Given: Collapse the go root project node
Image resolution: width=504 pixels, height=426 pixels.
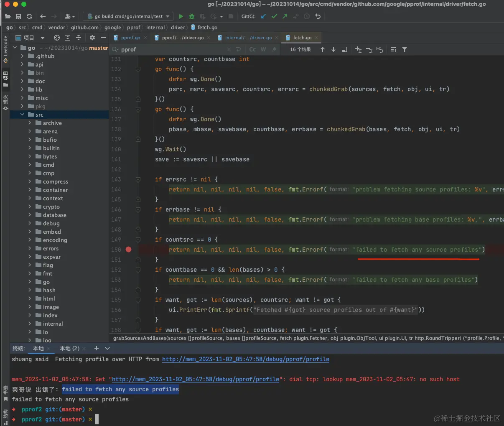Looking at the screenshot, I should (15, 48).
